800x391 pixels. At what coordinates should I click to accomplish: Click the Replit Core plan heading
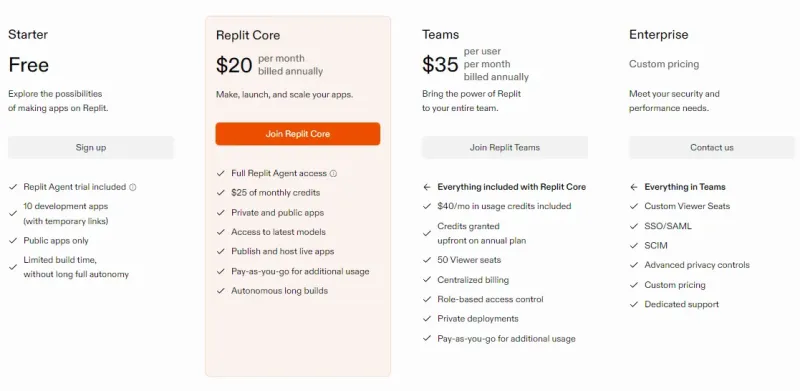click(x=248, y=35)
